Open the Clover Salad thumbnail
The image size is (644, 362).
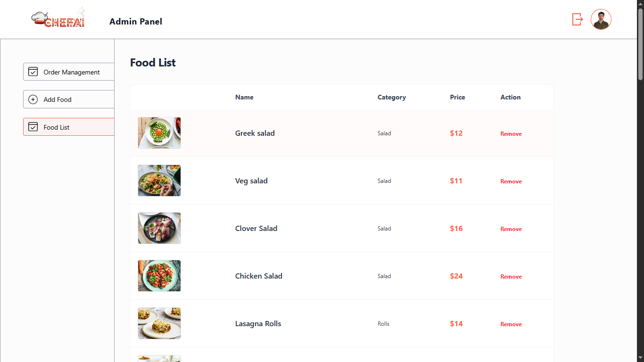tap(159, 228)
